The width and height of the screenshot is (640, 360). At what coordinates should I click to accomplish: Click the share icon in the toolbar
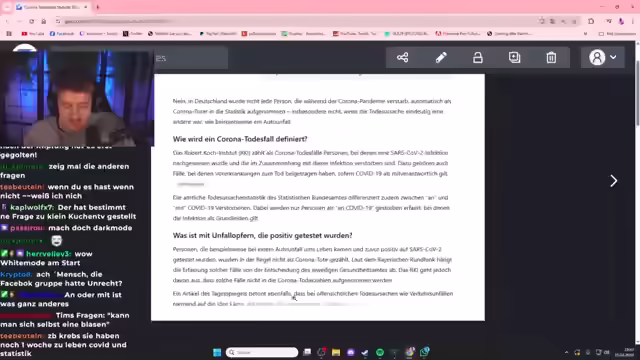(x=402, y=58)
